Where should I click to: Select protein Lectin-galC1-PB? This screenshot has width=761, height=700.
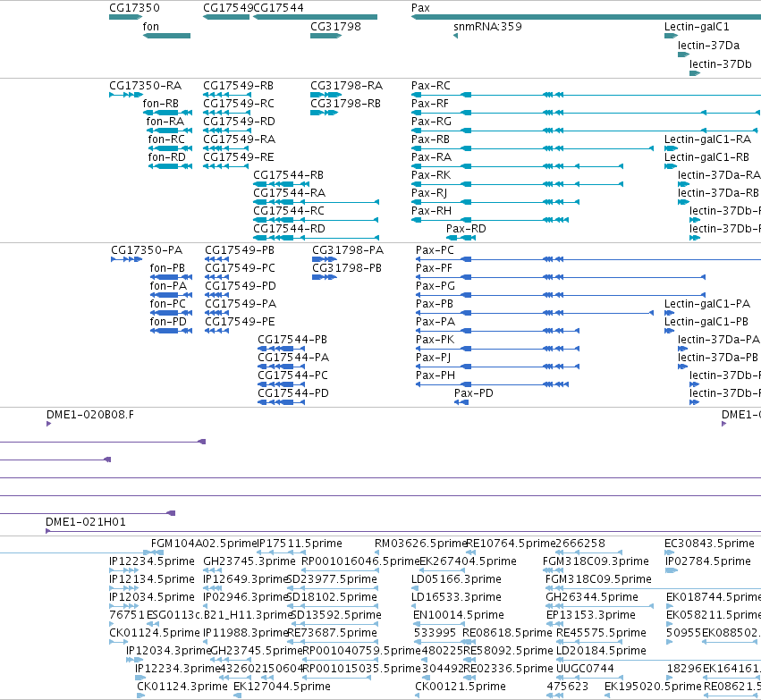[x=669, y=331]
